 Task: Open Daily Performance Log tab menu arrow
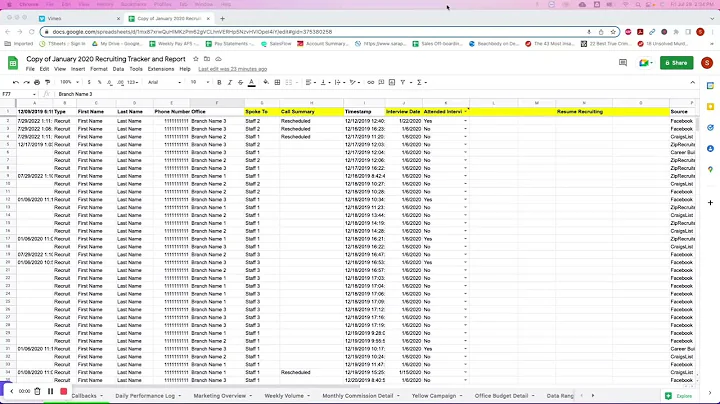[180, 396]
